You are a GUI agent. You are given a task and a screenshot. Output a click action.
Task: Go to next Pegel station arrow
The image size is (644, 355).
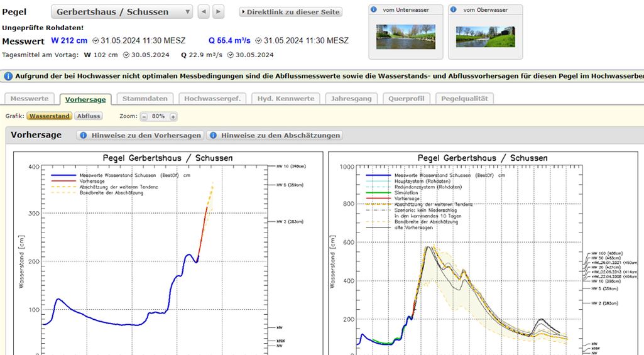click(218, 12)
